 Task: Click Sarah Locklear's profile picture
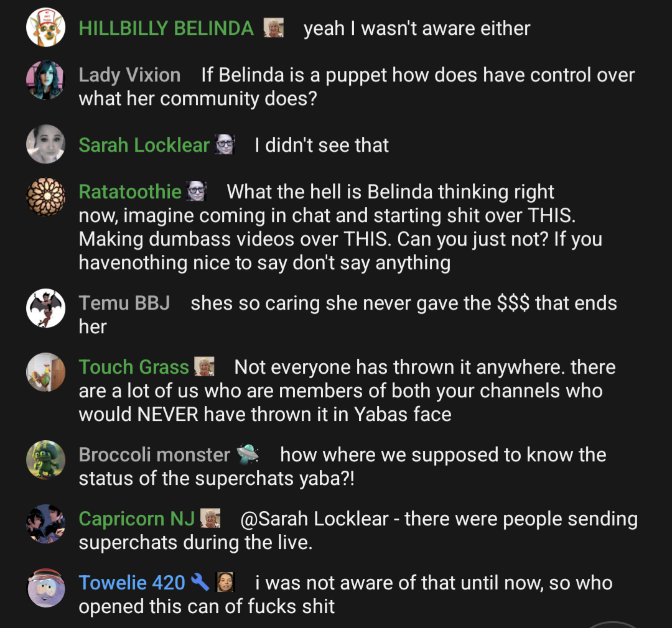[45, 144]
